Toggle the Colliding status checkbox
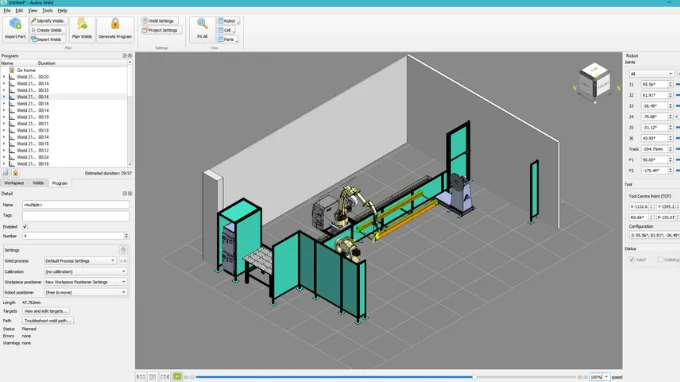This screenshot has width=680, height=382. pos(660,259)
